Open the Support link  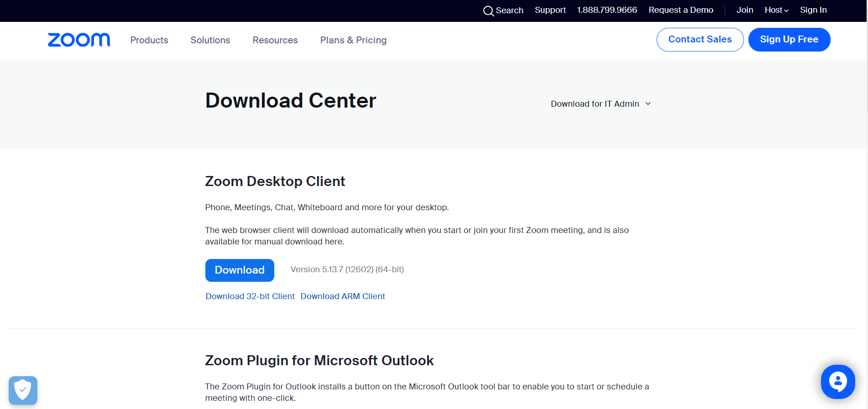pos(550,10)
